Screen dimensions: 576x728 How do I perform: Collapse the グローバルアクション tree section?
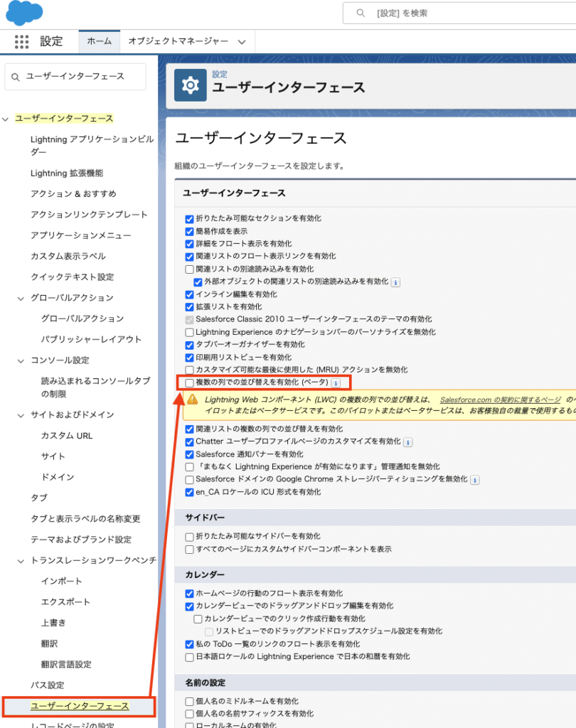pyautogui.click(x=21, y=298)
